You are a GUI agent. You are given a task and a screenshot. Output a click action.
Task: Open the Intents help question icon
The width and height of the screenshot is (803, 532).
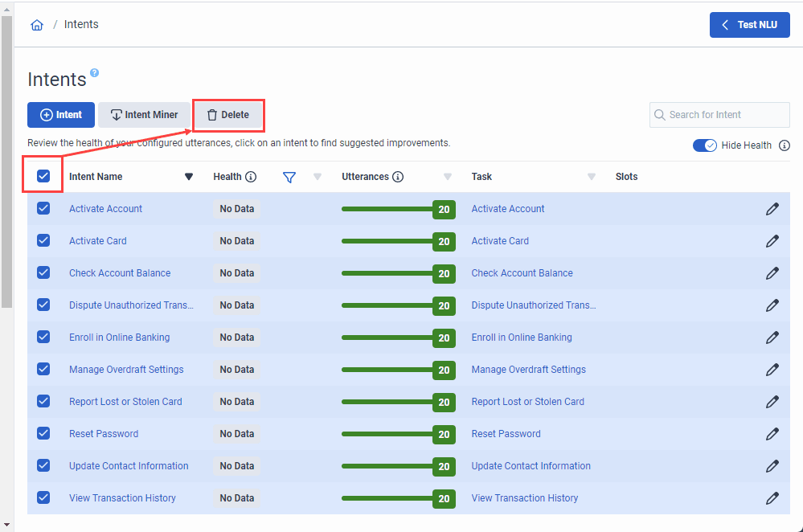[94, 73]
